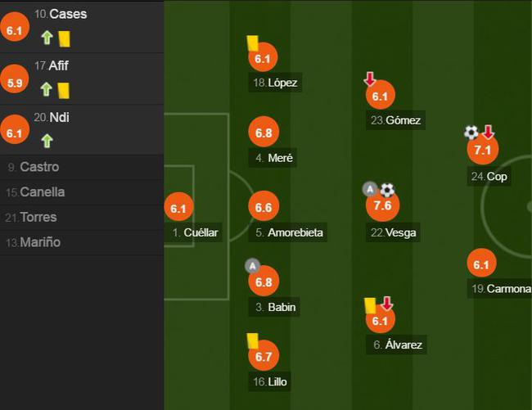
Task: Click the red substitution arrow above Gómez
Action: [370, 79]
